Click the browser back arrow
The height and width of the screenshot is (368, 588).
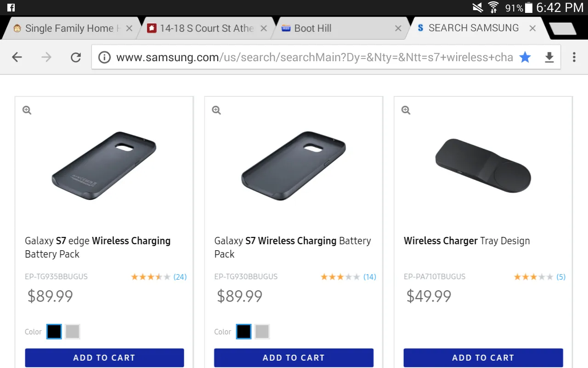17,57
